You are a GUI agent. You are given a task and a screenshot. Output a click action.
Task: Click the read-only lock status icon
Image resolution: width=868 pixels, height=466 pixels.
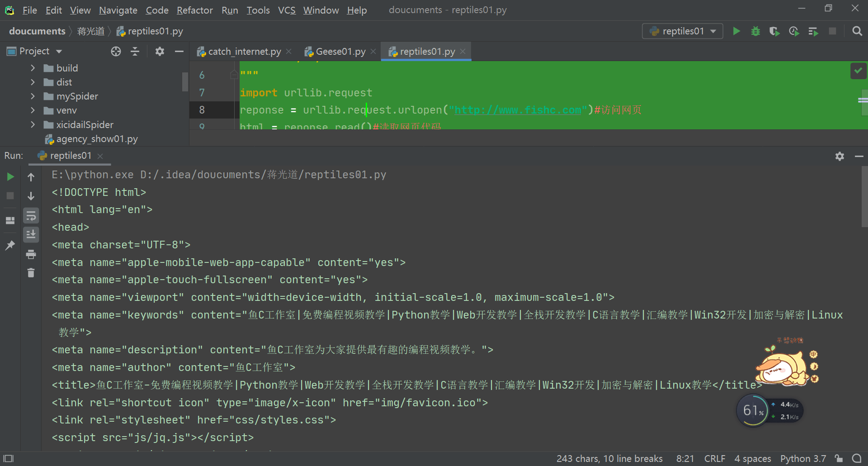840,458
